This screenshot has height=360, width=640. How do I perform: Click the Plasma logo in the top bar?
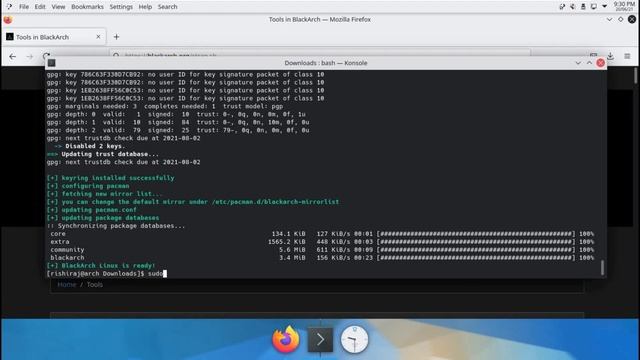click(x=9, y=7)
